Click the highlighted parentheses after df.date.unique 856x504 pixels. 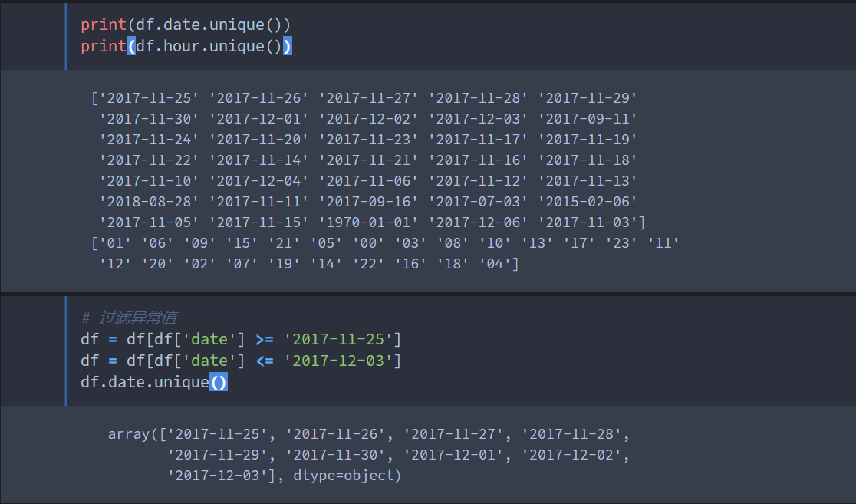219,382
